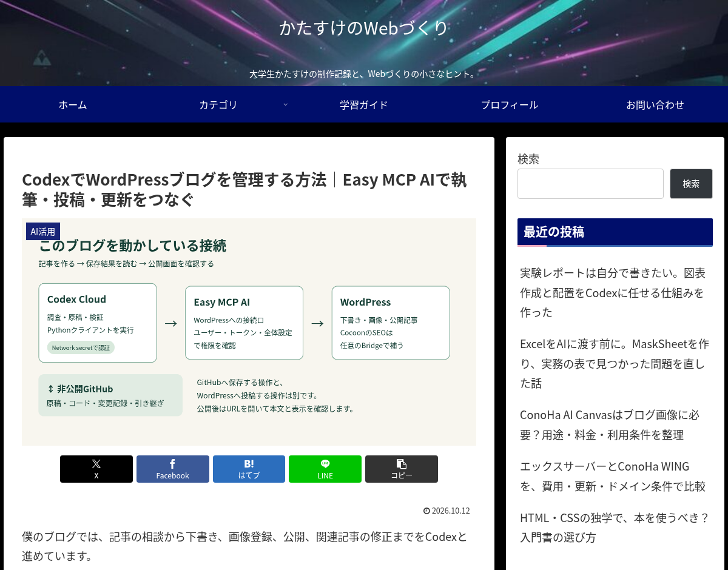This screenshot has width=728, height=570.
Task: Share the post via LINE
Action: 325,469
